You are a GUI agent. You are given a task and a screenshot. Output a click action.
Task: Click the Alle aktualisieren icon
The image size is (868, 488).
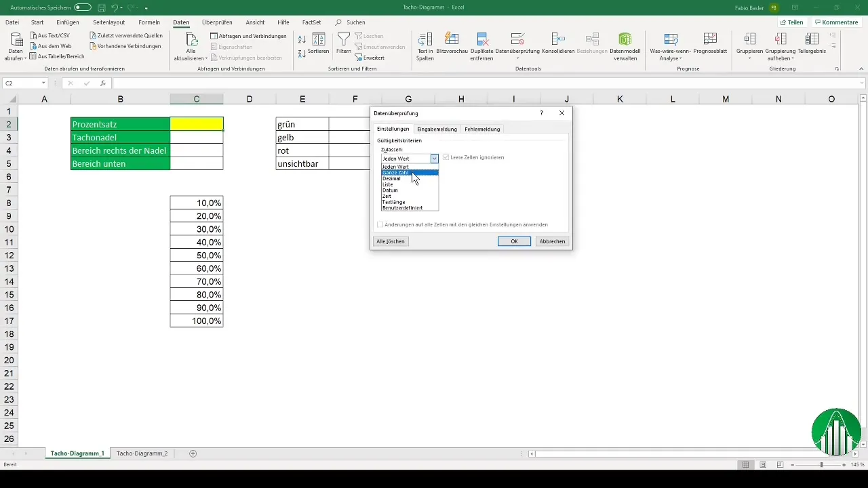coord(191,39)
